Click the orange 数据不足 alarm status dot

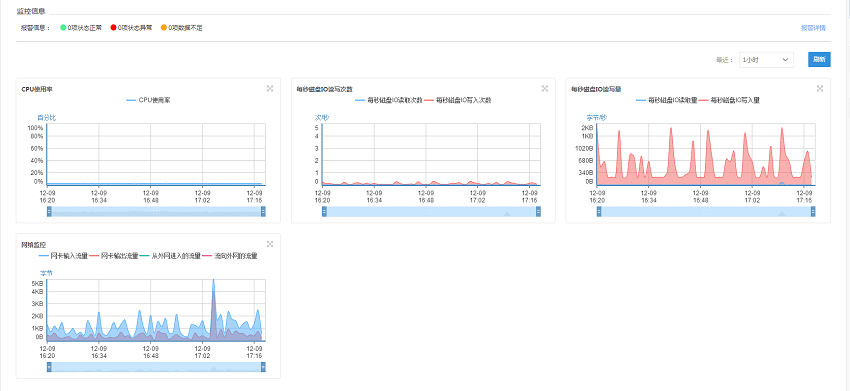click(x=164, y=27)
